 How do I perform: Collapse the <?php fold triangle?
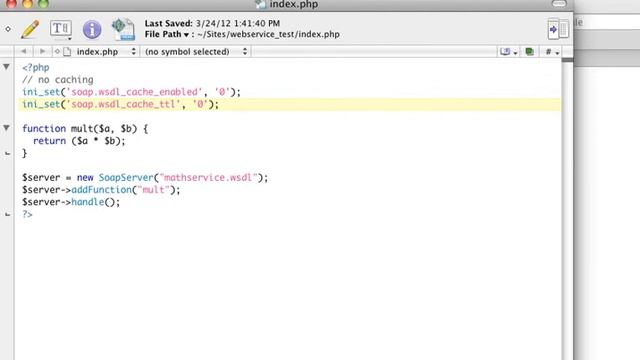(7, 67)
